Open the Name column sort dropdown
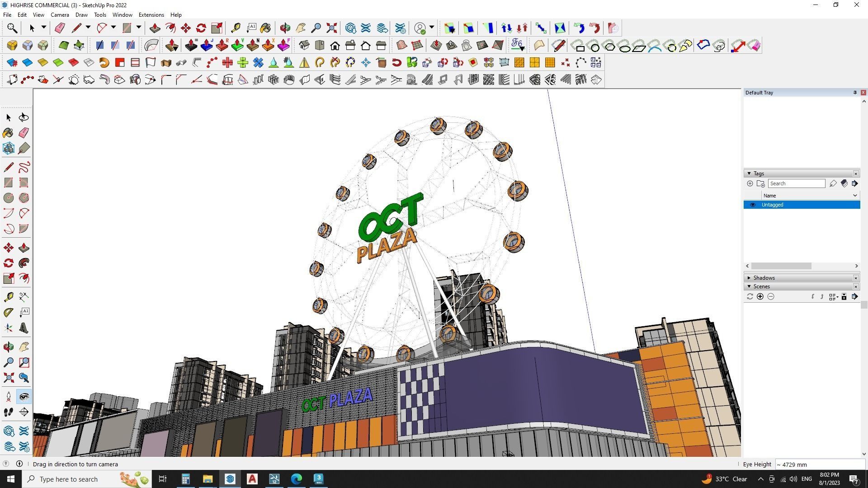This screenshot has width=868, height=488. click(855, 196)
